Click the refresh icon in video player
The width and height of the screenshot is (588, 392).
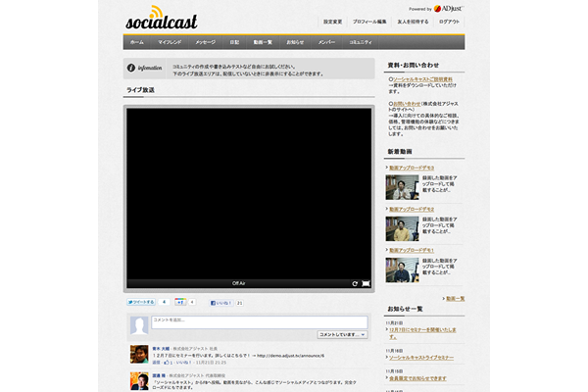[355, 283]
